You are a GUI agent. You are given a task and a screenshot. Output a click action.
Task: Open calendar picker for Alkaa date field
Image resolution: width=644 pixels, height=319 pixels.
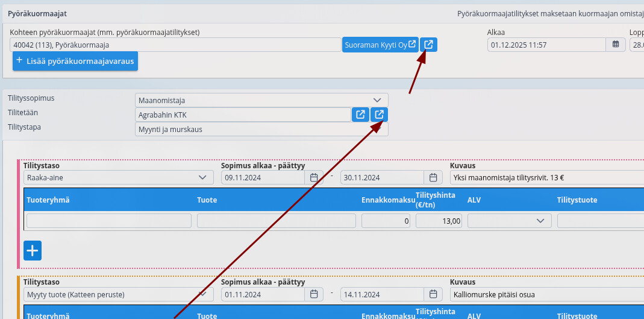coord(615,45)
